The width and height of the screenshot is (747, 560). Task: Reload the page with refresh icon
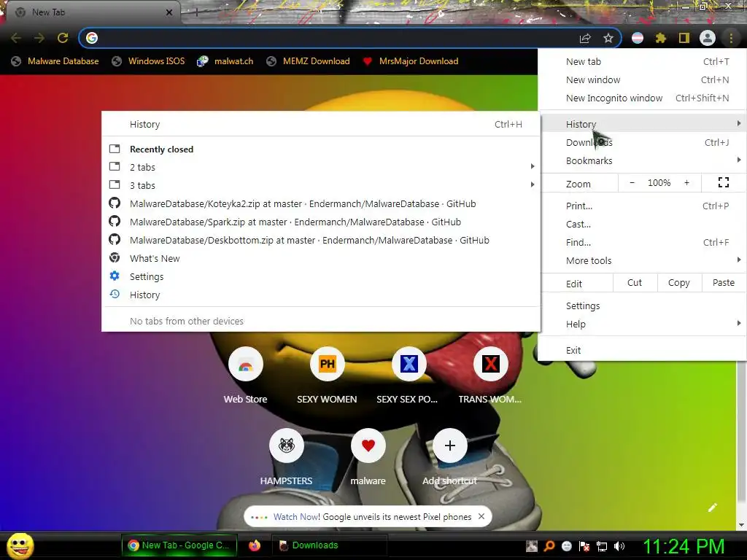[63, 38]
